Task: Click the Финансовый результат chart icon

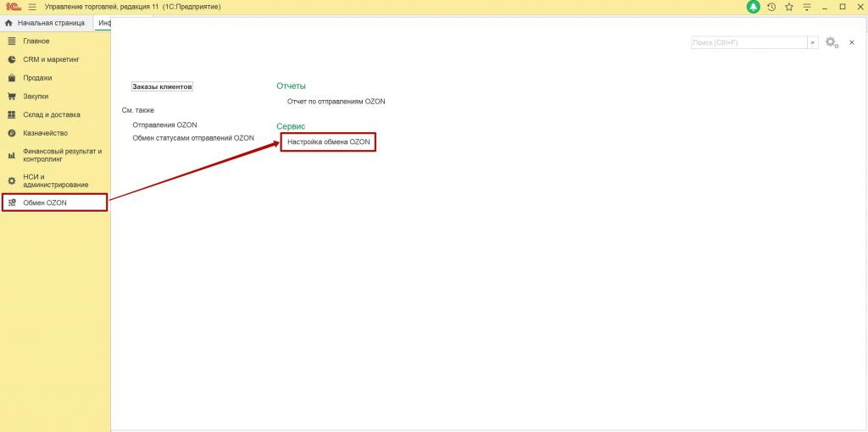Action: pyautogui.click(x=12, y=155)
